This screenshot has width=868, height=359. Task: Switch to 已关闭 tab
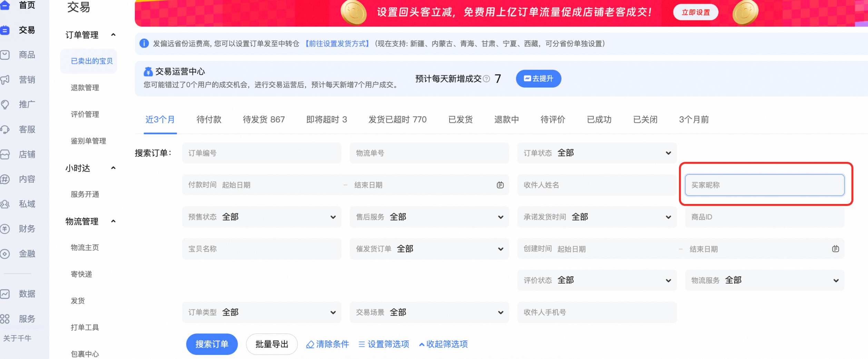tap(645, 120)
